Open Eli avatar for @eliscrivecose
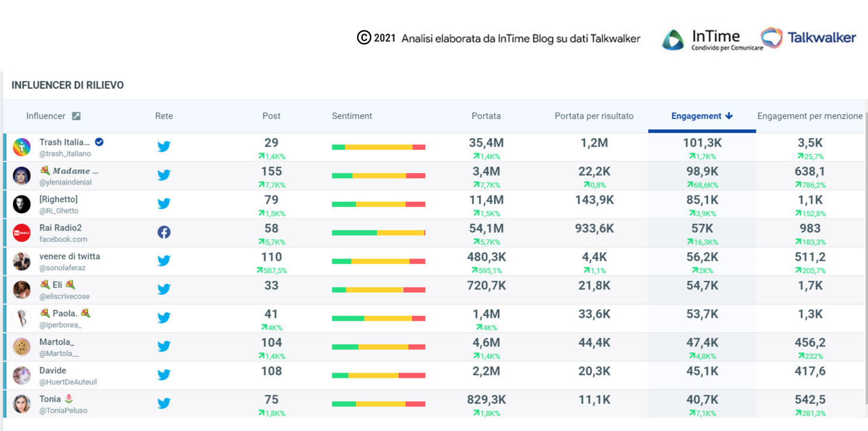This screenshot has width=868, height=431. pos(22,290)
